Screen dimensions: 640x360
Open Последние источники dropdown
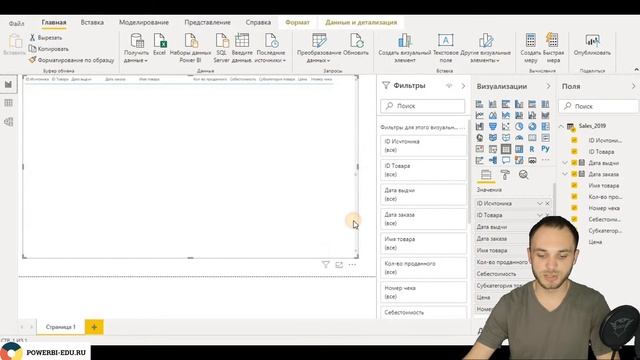coord(271,48)
